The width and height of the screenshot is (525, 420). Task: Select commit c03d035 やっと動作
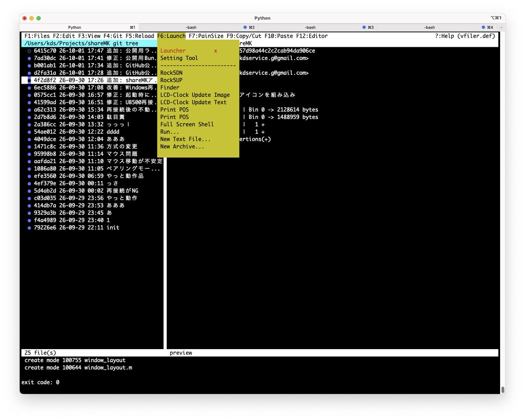pyautogui.click(x=92, y=198)
